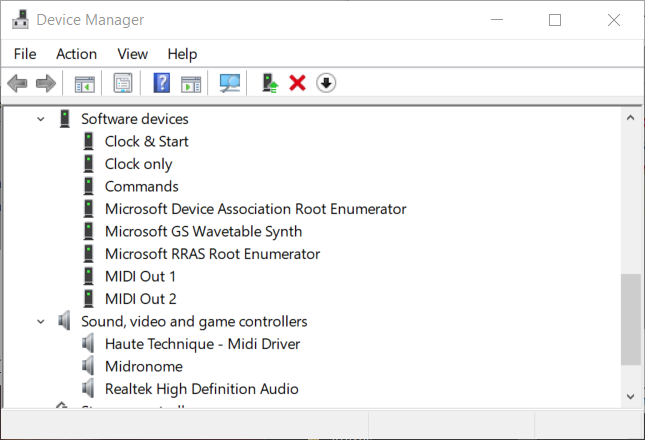Click Show/Hide Console Tree toolbar icon
The height and width of the screenshot is (440, 645).
coord(84,83)
